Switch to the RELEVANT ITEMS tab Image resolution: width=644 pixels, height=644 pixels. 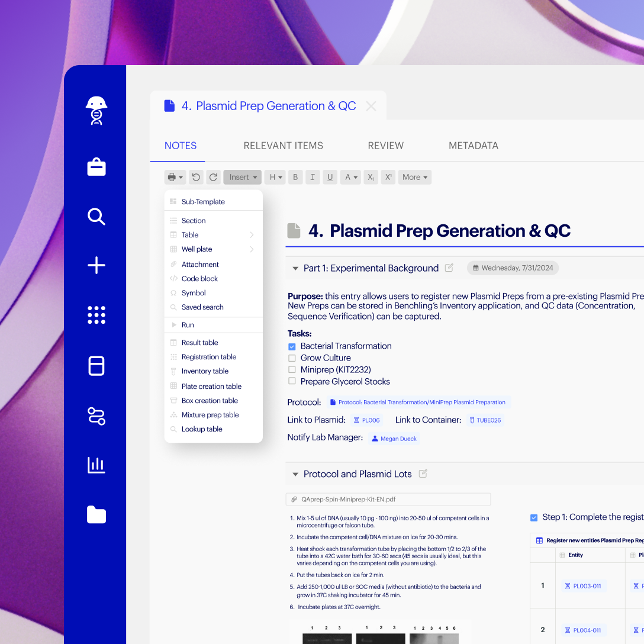click(284, 146)
